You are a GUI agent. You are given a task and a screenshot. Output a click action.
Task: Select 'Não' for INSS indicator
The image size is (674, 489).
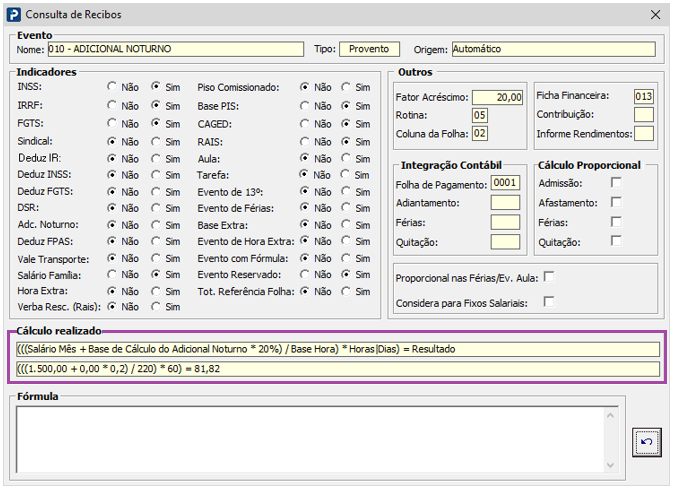(113, 86)
